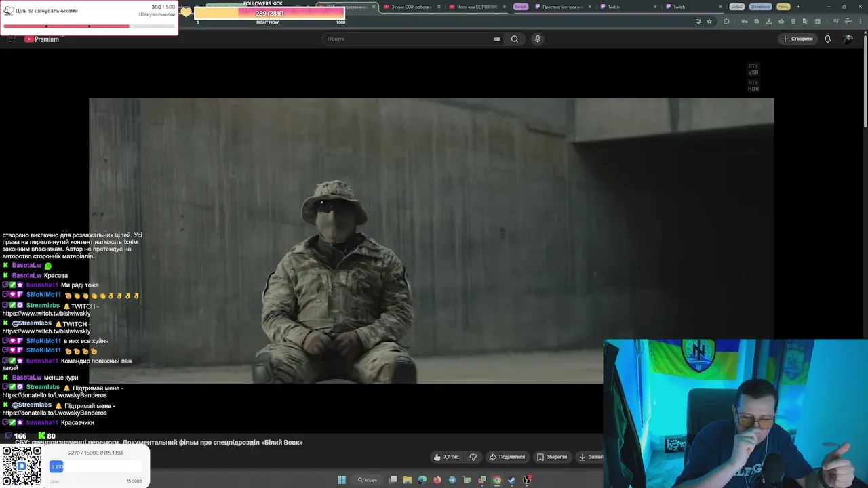Open Telegram from the taskbar
Image resolution: width=868 pixels, height=488 pixels.
click(x=452, y=480)
